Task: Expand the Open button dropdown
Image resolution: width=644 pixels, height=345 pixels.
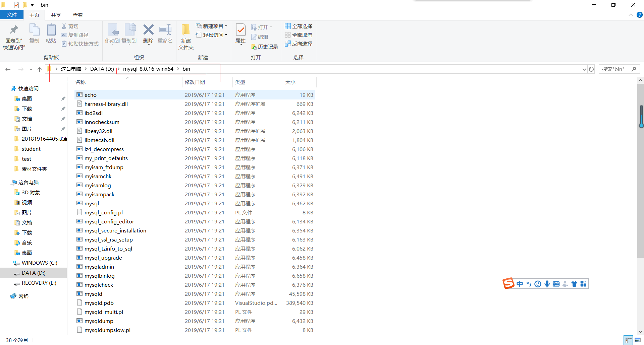Action: 271,27
